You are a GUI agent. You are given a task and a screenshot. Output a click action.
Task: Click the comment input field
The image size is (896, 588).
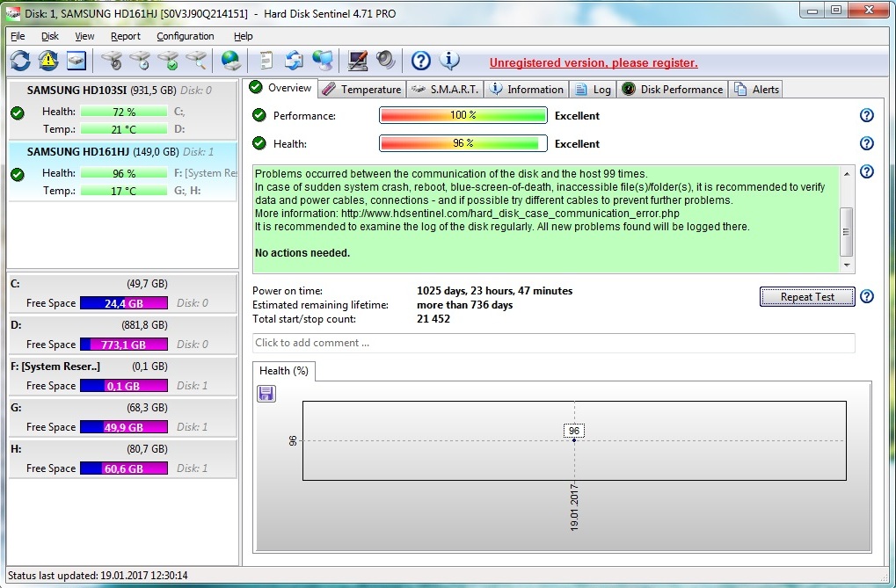(553, 343)
